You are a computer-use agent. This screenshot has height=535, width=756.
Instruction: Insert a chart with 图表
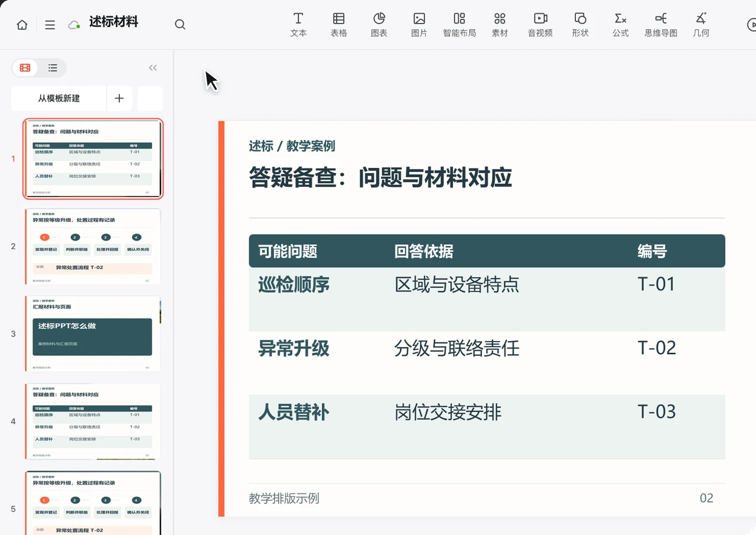(379, 25)
